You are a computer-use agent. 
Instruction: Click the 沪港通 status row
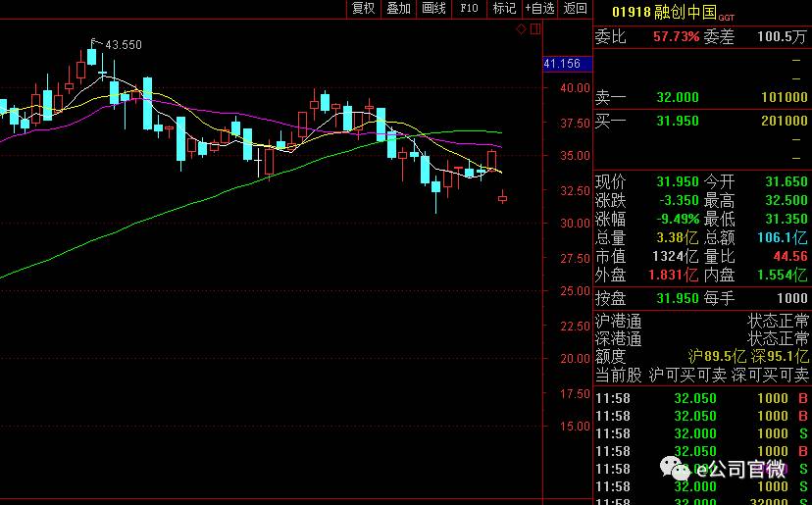point(701,322)
